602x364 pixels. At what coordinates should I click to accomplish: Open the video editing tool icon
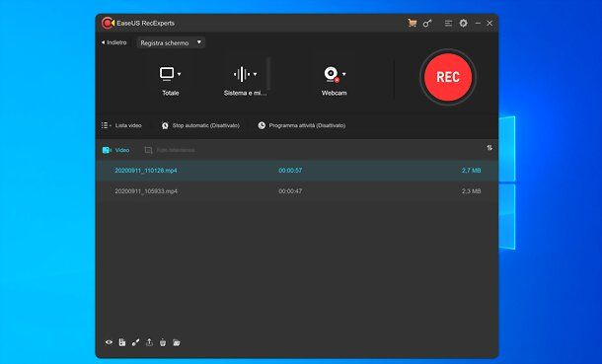coord(135,342)
